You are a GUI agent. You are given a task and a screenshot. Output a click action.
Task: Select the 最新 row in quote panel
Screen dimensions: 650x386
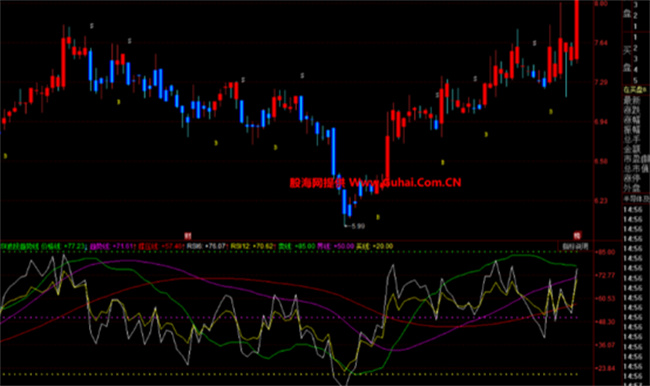[632, 100]
